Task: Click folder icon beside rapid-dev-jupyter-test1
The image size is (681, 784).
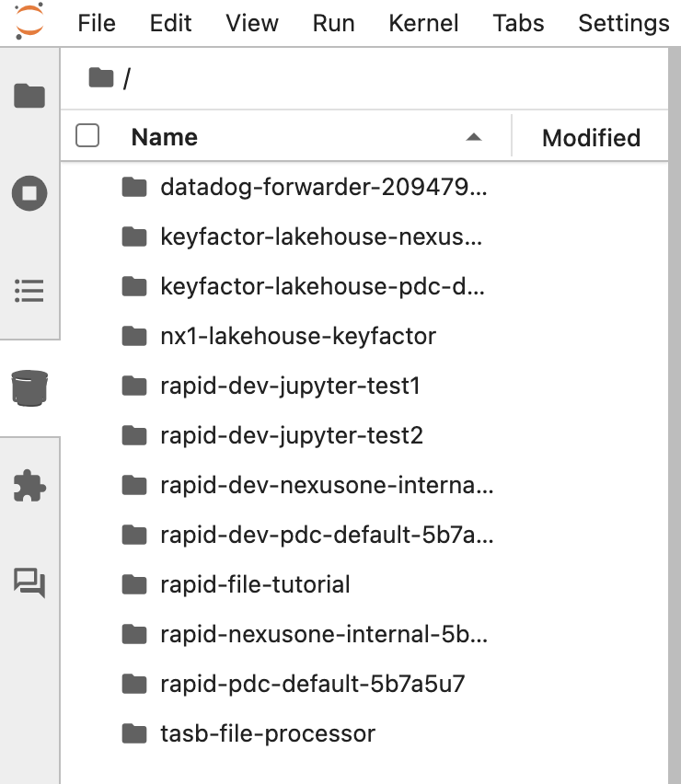Action: click(134, 386)
